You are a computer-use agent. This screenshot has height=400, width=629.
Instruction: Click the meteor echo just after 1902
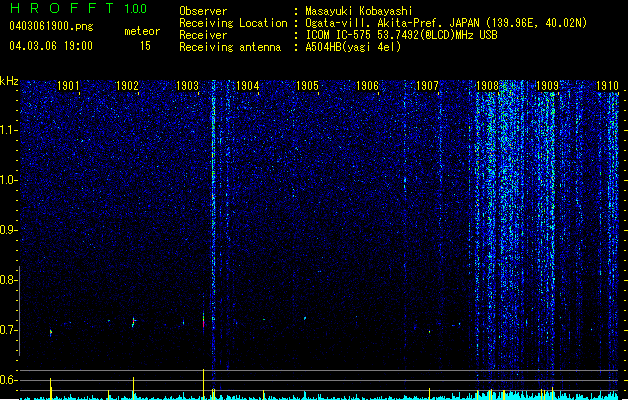click(x=134, y=322)
